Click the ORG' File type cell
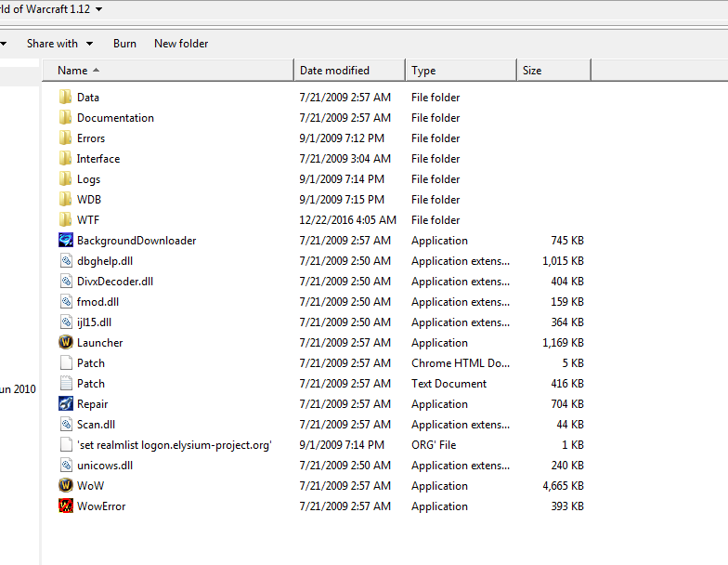 434,444
